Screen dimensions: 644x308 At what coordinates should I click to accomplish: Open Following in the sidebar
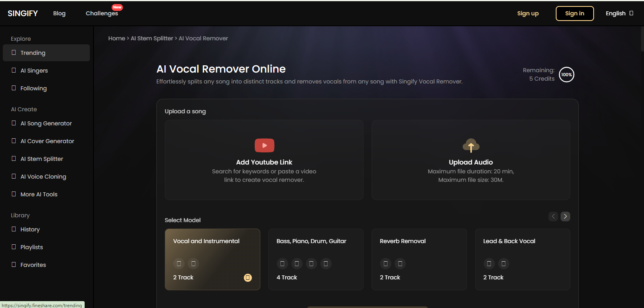(x=46, y=88)
